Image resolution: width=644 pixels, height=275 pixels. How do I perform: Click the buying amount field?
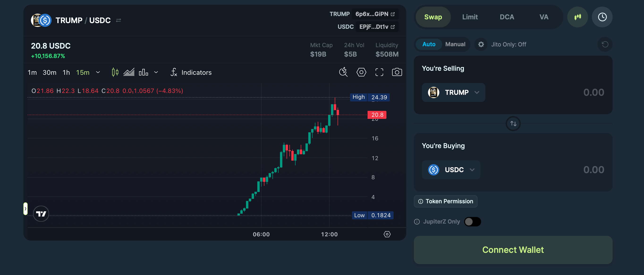(594, 170)
